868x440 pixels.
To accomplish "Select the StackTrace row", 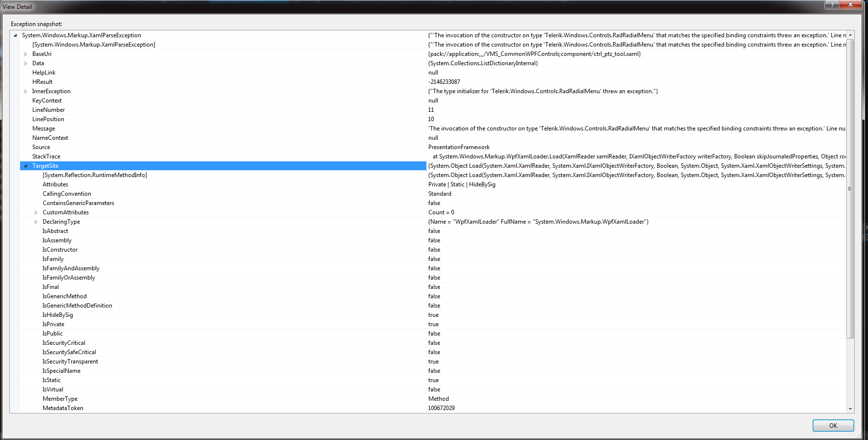I will pyautogui.click(x=433, y=156).
